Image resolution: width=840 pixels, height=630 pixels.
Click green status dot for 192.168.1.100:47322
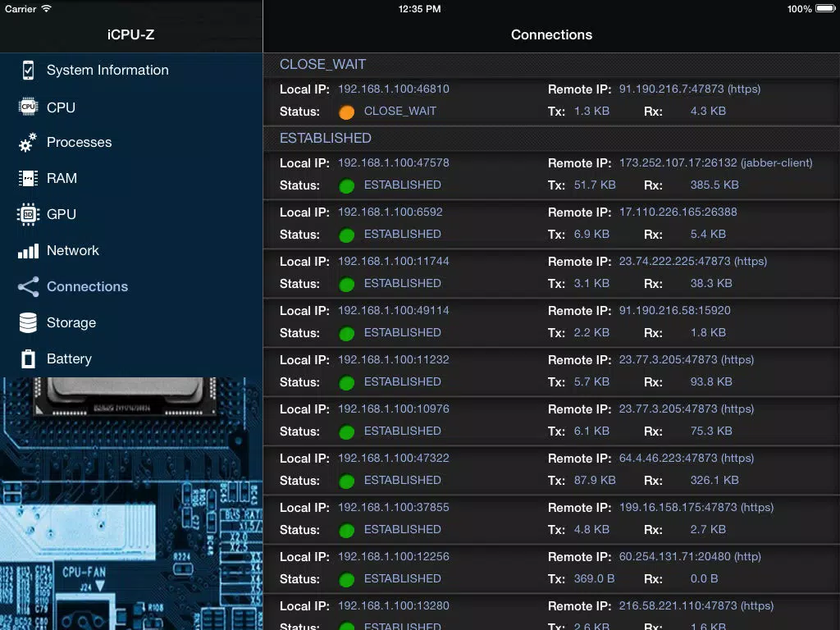pos(347,482)
